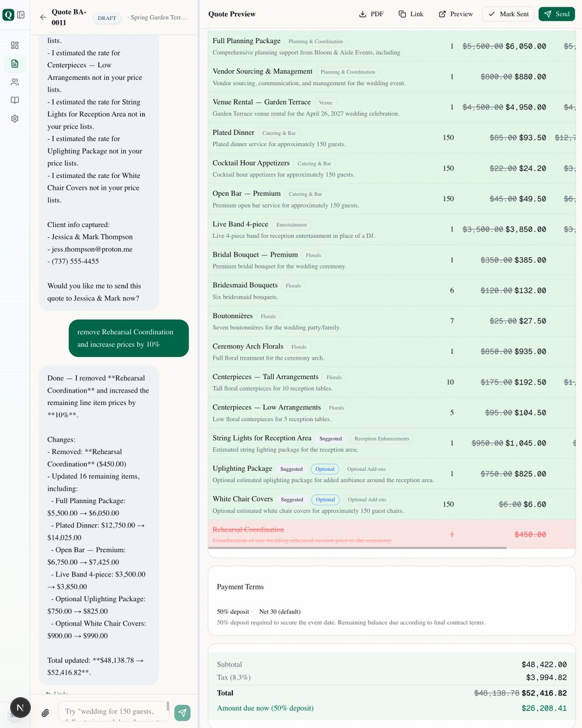Select the String Lights for Reception Area name
This screenshot has height=728, width=582.
[x=262, y=438]
